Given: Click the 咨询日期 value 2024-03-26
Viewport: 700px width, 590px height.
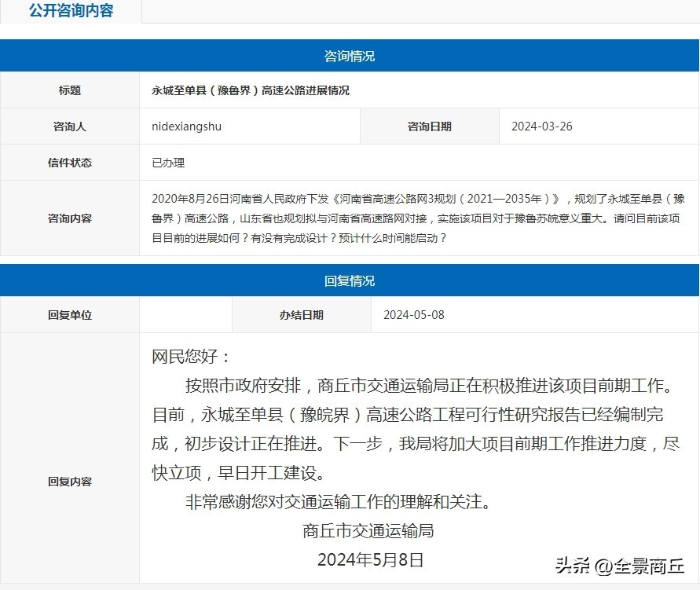Looking at the screenshot, I should [x=542, y=126].
